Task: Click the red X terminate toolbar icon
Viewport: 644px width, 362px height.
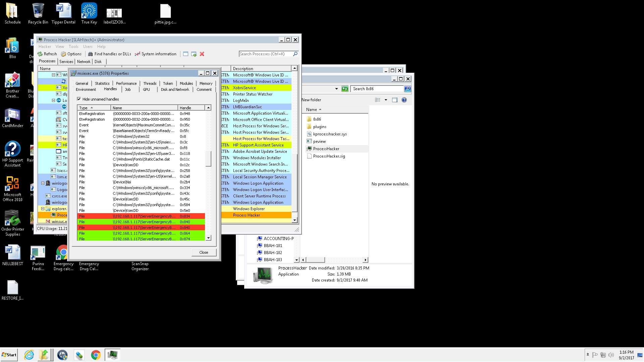Action: [x=202, y=54]
